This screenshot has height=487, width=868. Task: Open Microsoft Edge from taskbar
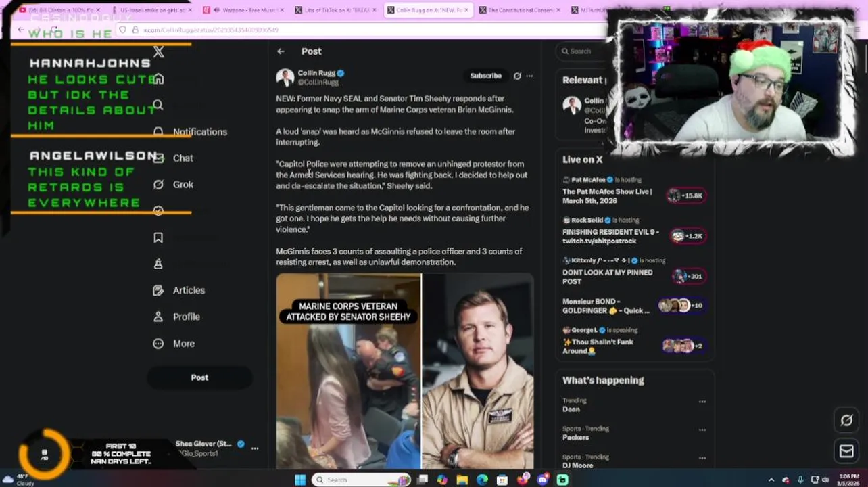coord(482,480)
